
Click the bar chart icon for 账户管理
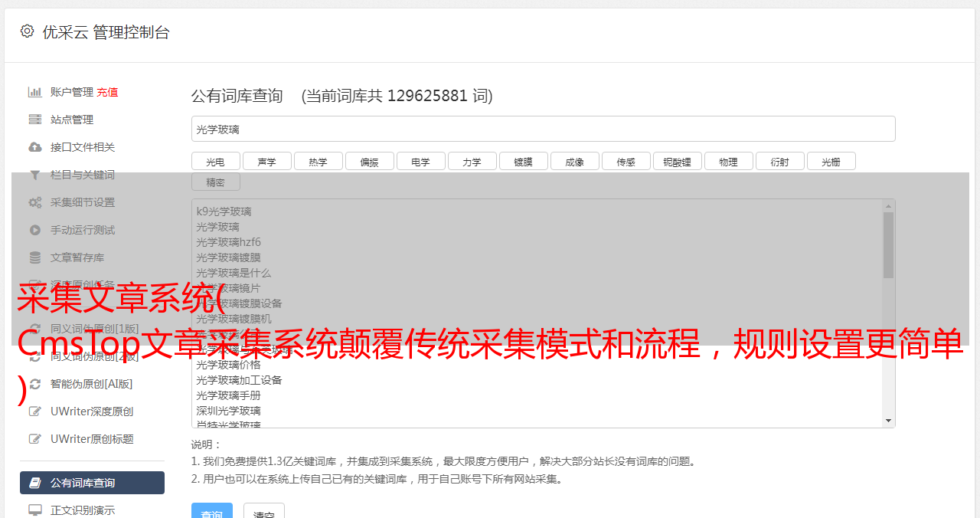(35, 92)
